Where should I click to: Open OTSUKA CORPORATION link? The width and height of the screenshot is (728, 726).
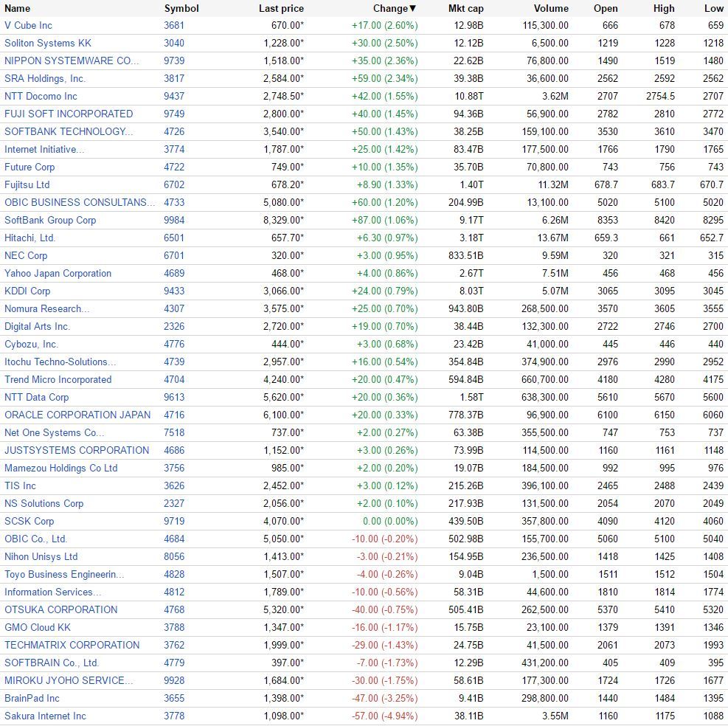pos(60,609)
